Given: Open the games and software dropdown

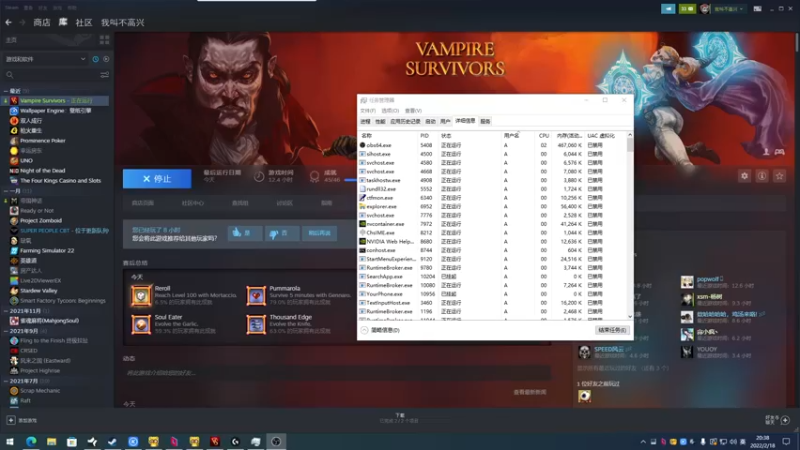Looking at the screenshot, I should pos(45,59).
